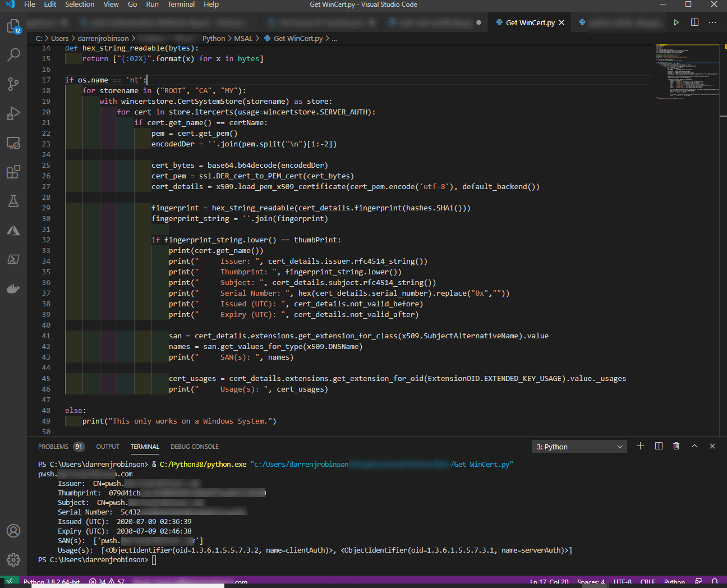Run Python file with the play icon
727x588 pixels.
pyautogui.click(x=677, y=22)
